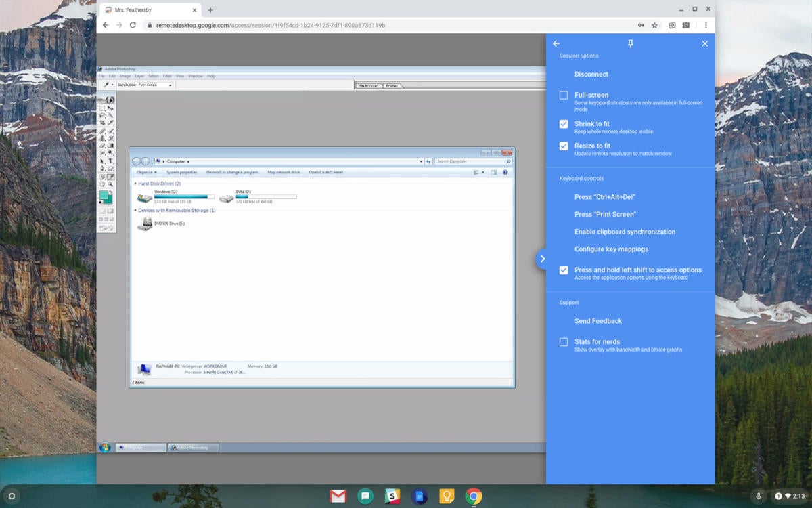Click Map network drive
812x508 pixels.
coord(284,172)
